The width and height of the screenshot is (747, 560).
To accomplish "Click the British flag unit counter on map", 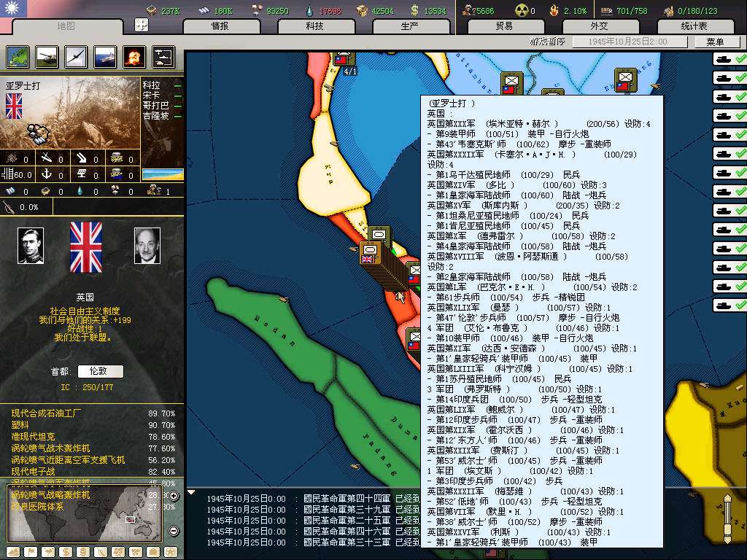I will (x=368, y=255).
